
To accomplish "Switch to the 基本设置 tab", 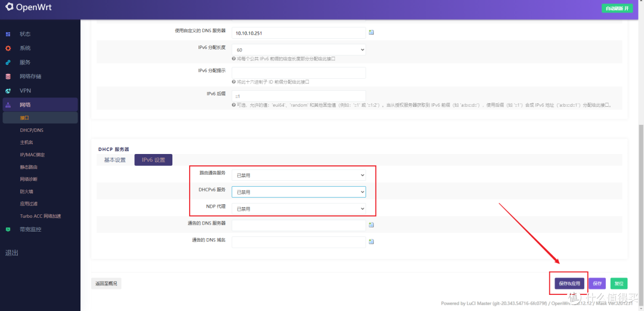I will coord(114,160).
